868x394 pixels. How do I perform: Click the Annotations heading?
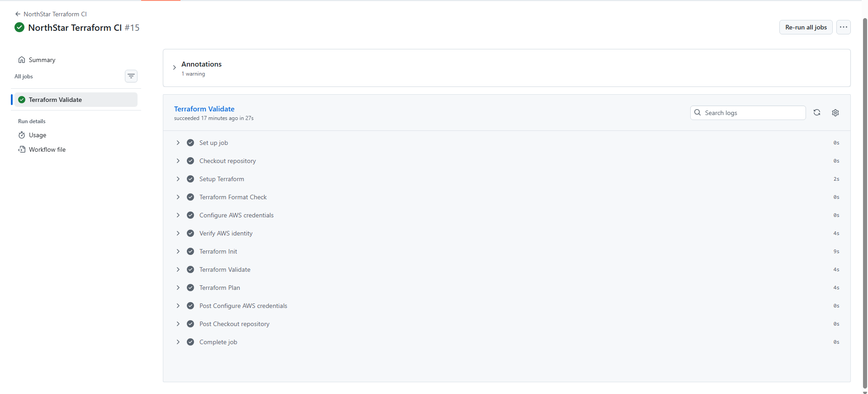(x=201, y=64)
